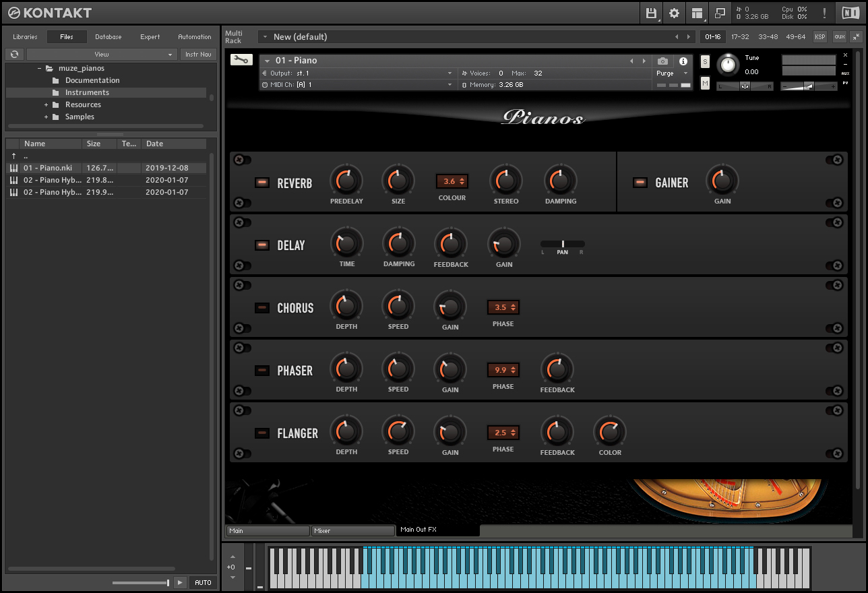The height and width of the screenshot is (593, 868).
Task: Toggle the Gainer power button
Action: 640,183
